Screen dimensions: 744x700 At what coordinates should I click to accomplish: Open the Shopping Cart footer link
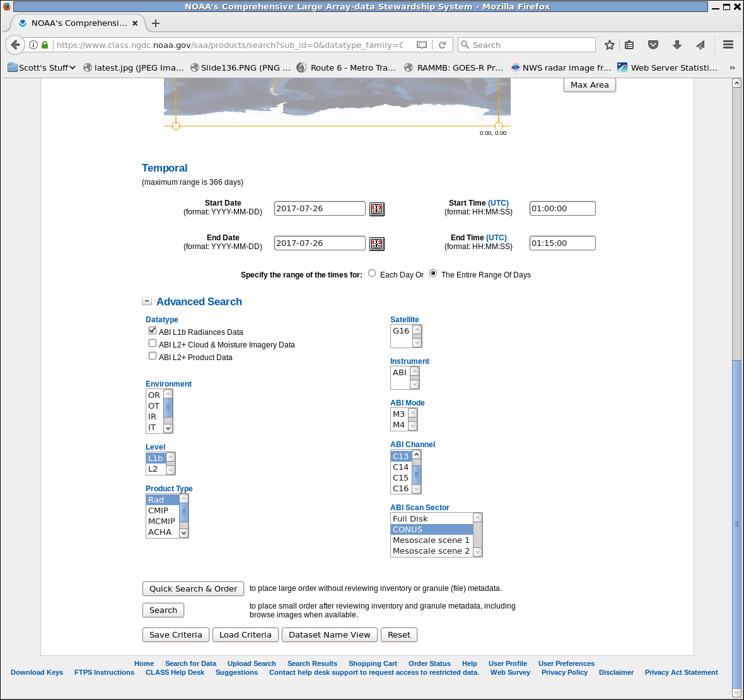point(373,663)
